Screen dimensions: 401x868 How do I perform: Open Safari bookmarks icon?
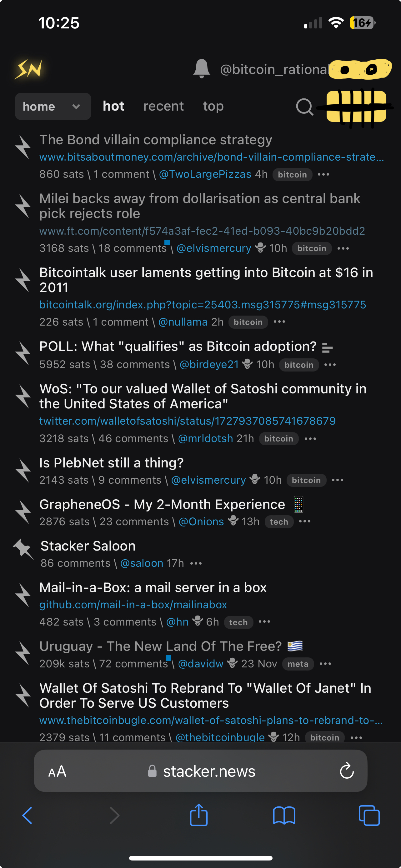click(x=284, y=816)
